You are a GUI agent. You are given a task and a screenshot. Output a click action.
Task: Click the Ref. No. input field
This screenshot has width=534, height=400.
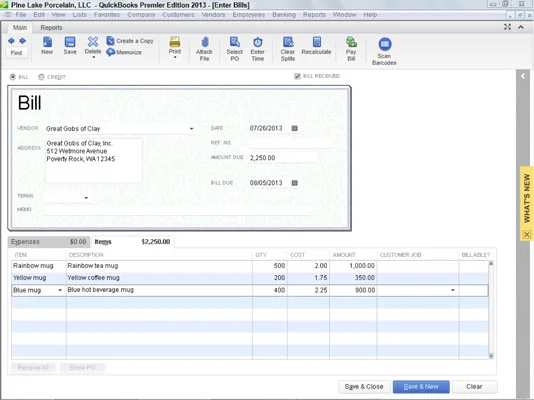tap(289, 143)
